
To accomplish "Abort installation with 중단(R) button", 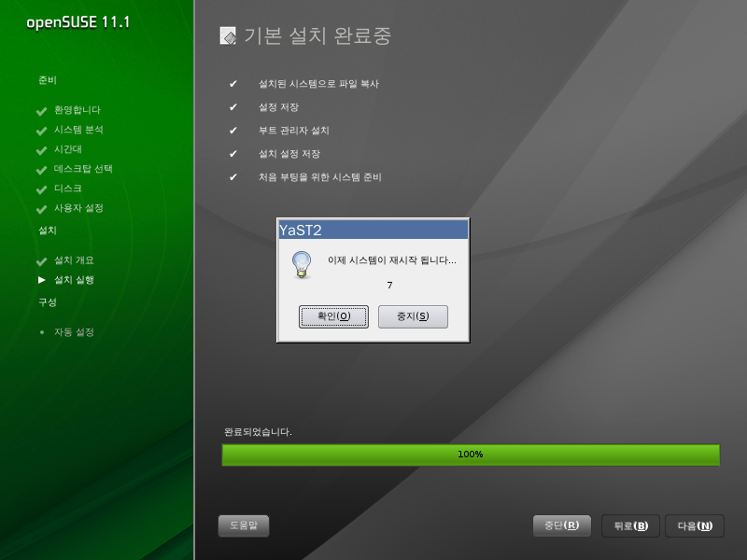I will coord(562,525).
